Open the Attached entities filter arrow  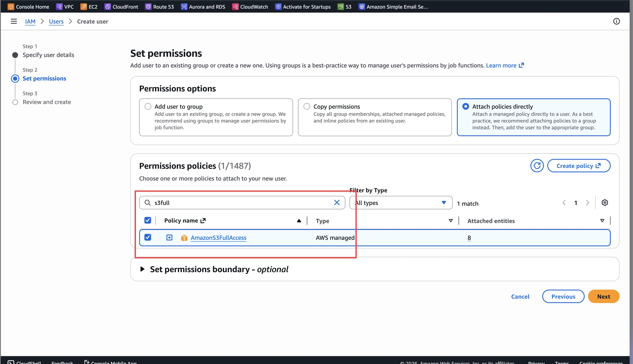602,220
